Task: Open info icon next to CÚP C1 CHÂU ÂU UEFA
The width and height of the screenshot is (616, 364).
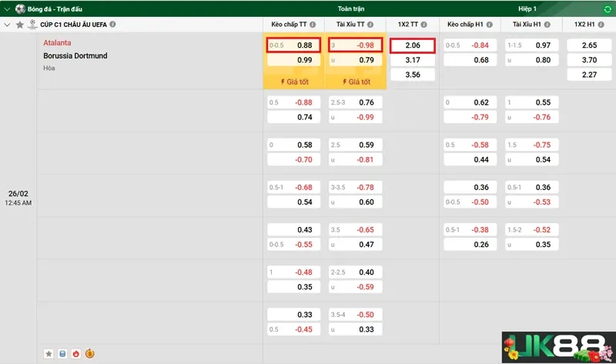Action: [x=112, y=25]
